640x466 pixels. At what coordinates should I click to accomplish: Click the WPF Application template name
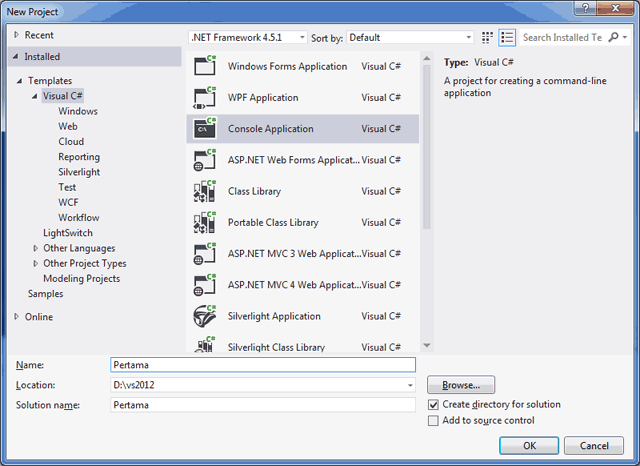click(x=263, y=98)
